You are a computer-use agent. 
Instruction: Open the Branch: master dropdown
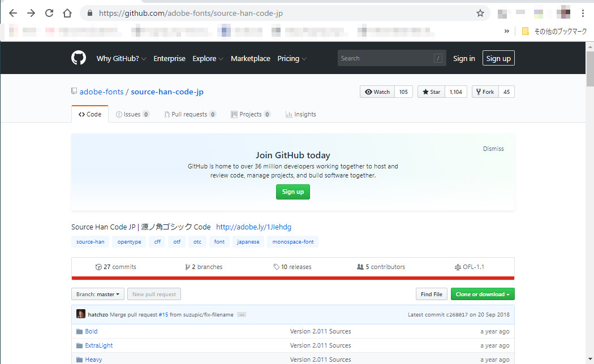coord(98,294)
